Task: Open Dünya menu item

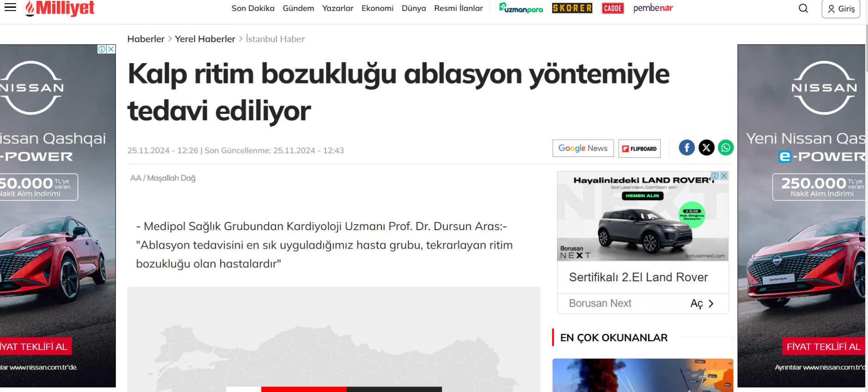Action: click(x=414, y=8)
